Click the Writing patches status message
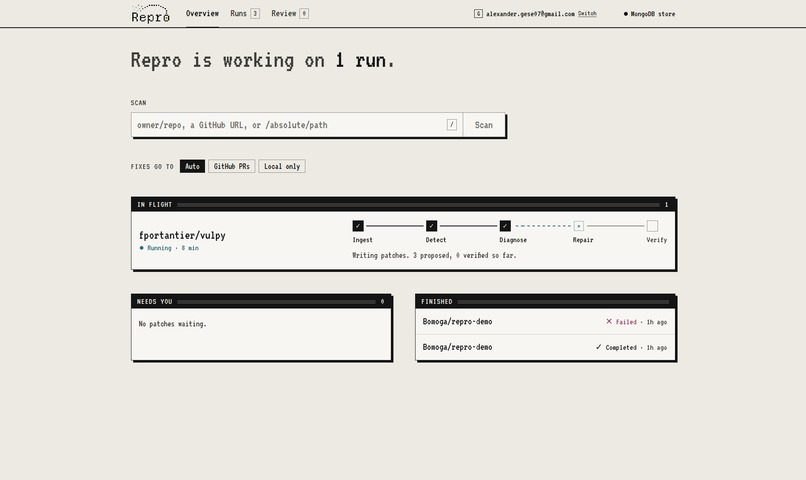Viewport: 806px width, 480px height. click(x=434, y=255)
